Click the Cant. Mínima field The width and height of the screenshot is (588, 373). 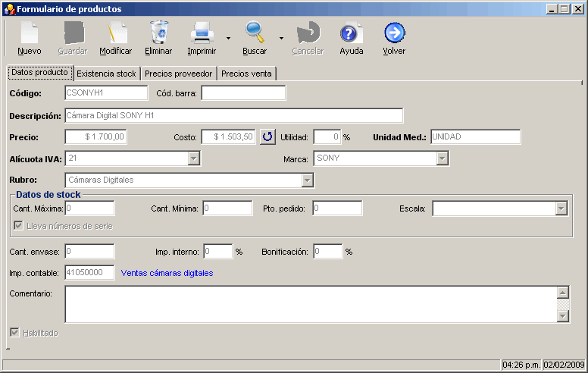(227, 208)
